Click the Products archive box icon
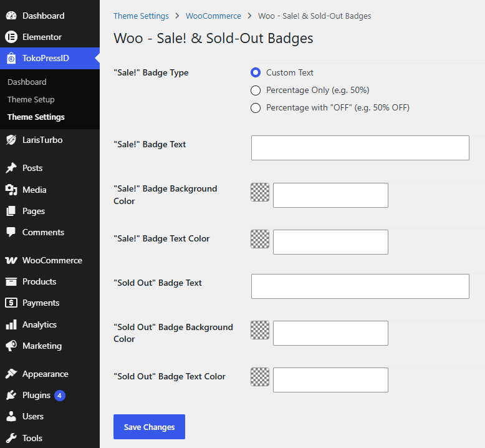The height and width of the screenshot is (448, 485). click(x=11, y=282)
